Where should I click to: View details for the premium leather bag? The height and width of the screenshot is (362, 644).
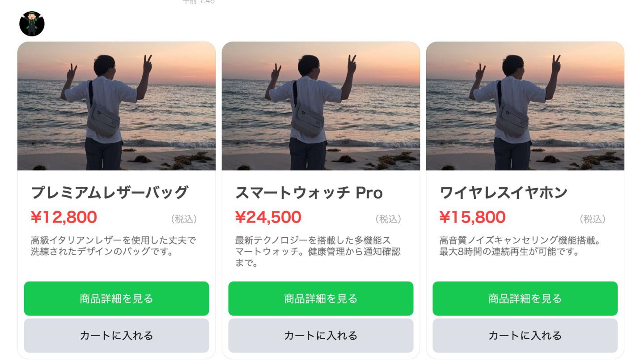point(116,299)
